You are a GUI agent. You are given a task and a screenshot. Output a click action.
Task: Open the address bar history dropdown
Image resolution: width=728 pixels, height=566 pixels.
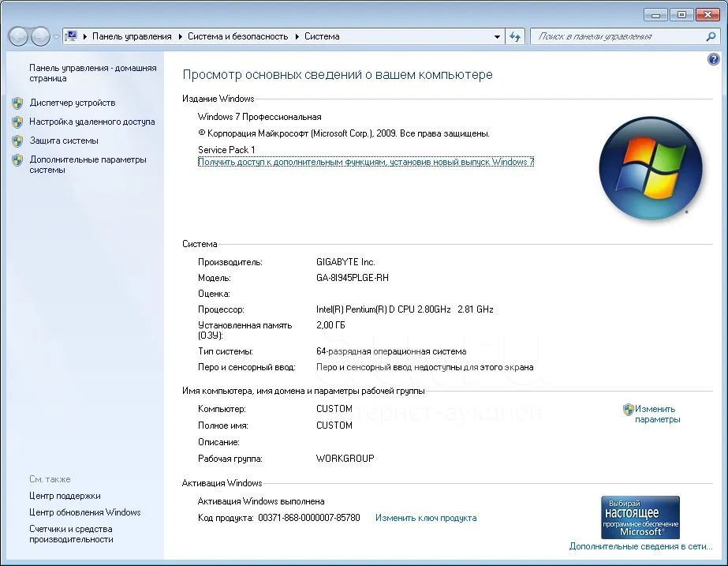tap(497, 37)
